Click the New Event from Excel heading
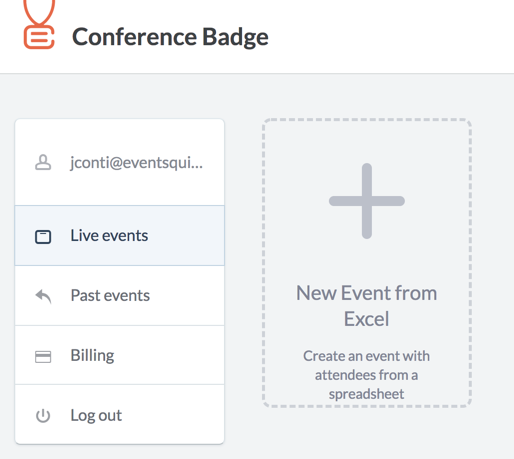Viewport: 514px width, 459px height. (x=367, y=306)
